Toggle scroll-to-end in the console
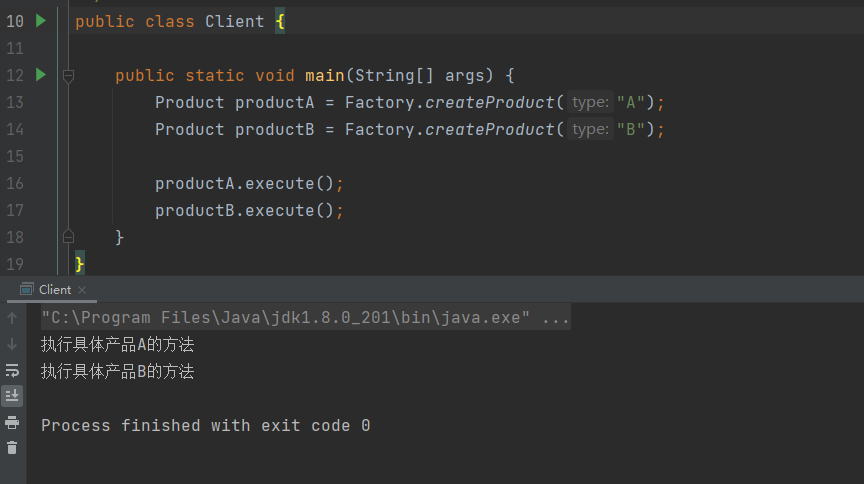Image resolution: width=864 pixels, height=484 pixels. tap(12, 396)
